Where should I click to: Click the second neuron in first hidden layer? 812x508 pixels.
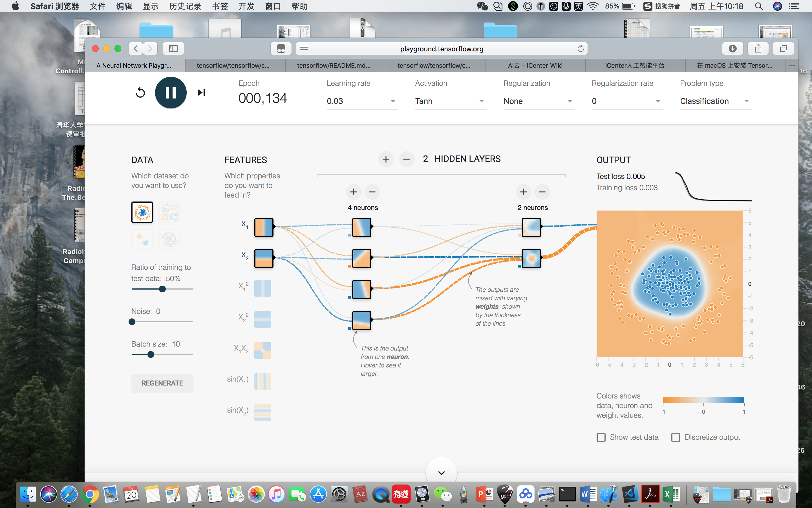362,258
